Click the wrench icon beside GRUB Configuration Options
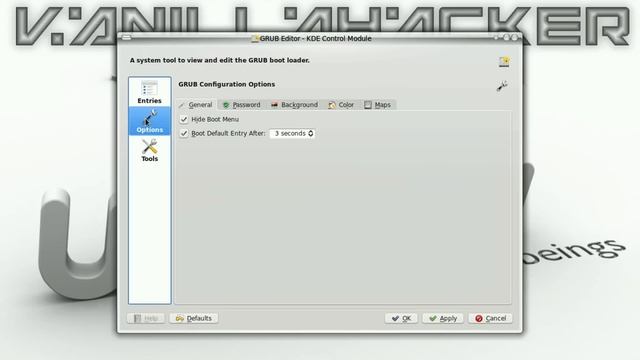640x360 pixels. click(502, 86)
